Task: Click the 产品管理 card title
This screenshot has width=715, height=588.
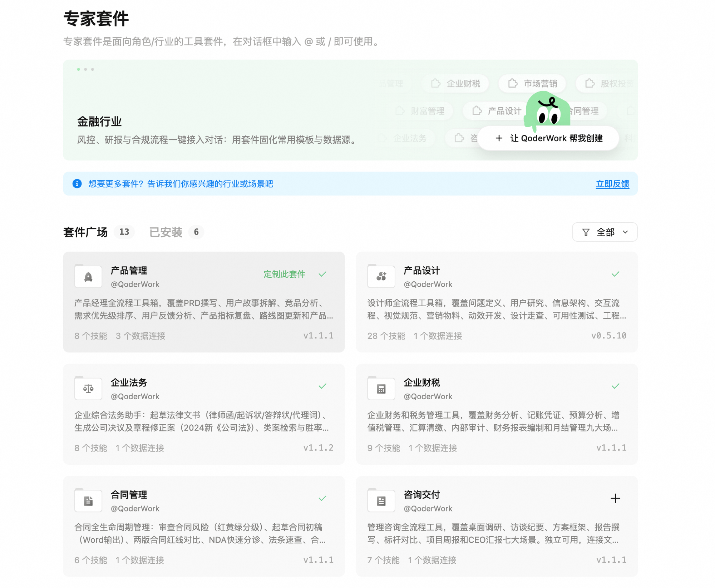Action: pyautogui.click(x=129, y=271)
